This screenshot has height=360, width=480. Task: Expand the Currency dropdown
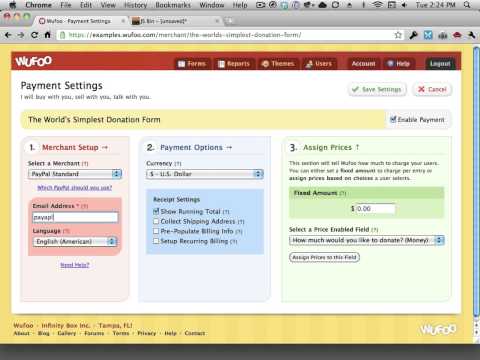(205, 174)
